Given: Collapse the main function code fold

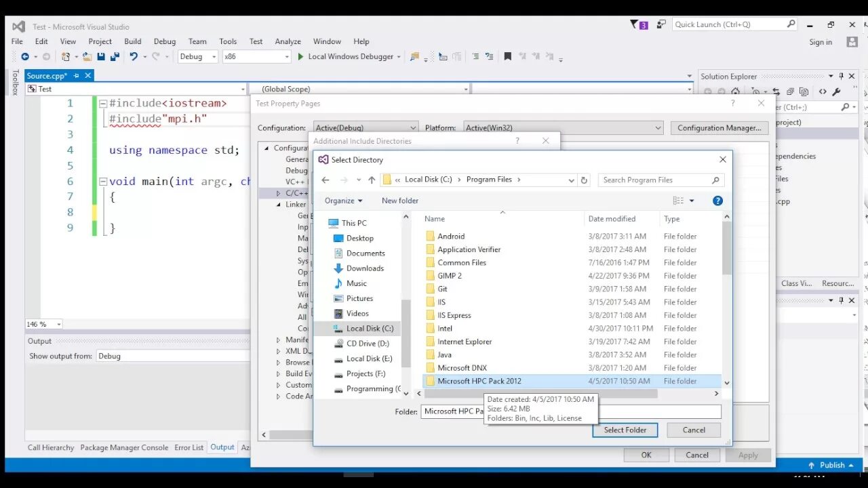Looking at the screenshot, I should [x=102, y=182].
